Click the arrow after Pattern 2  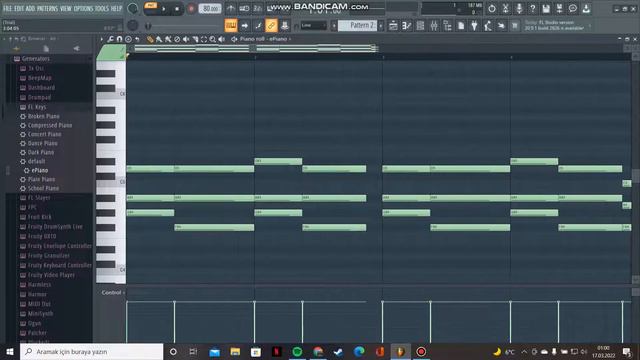(x=381, y=25)
